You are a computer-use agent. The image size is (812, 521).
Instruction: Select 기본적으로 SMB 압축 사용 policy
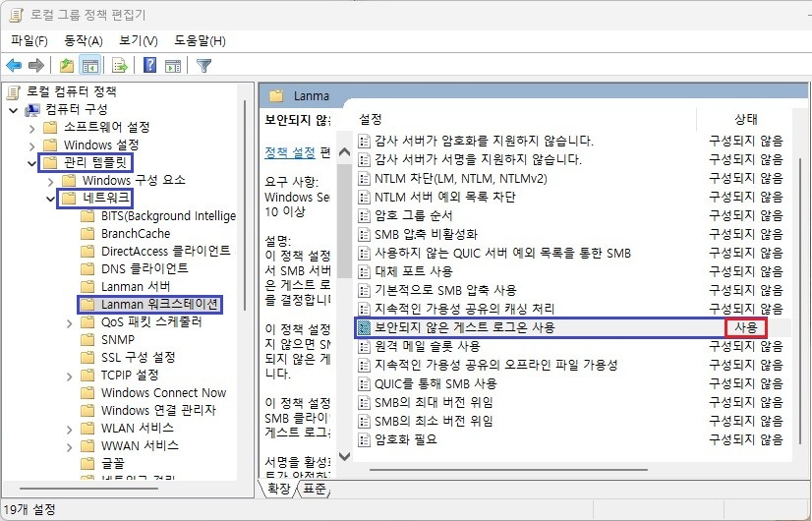click(x=445, y=290)
